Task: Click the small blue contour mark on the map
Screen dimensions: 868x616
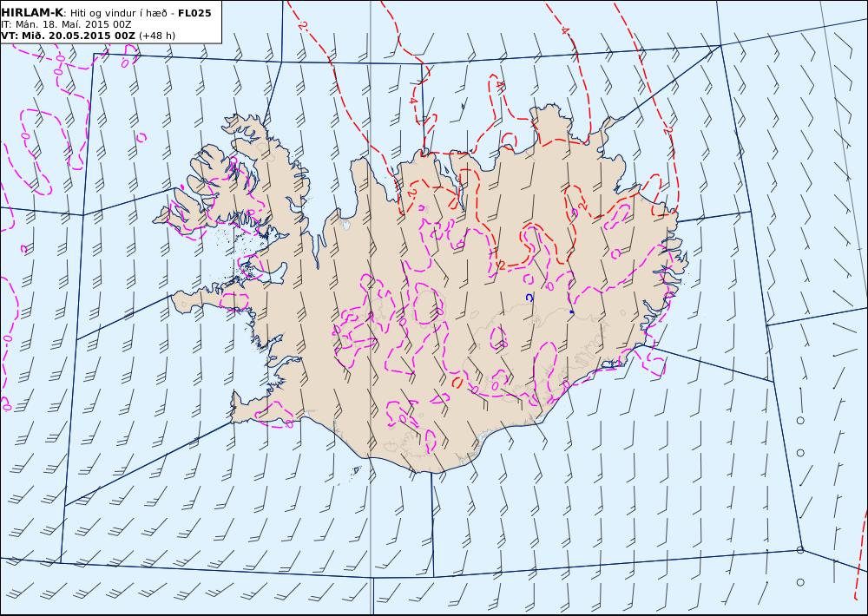Action: [529, 298]
